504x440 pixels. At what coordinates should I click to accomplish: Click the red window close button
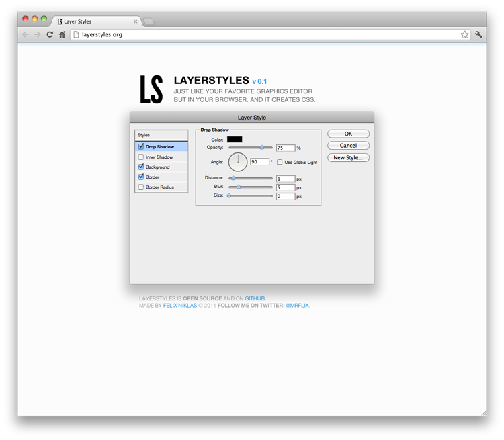pos(26,19)
